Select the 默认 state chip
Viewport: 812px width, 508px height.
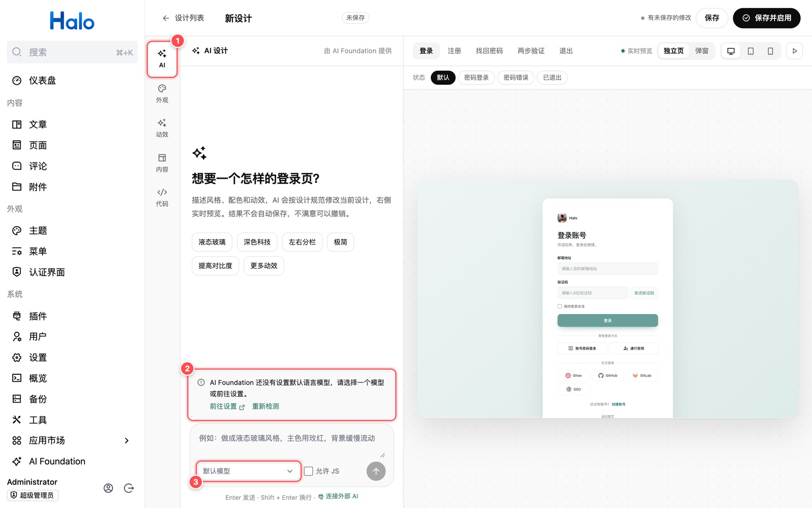443,78
